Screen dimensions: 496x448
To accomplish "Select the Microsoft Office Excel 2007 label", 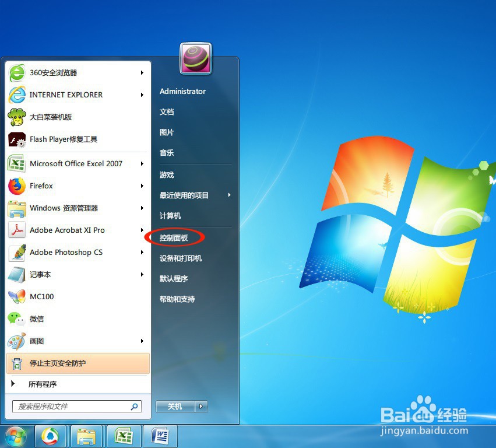I will coord(76,164).
